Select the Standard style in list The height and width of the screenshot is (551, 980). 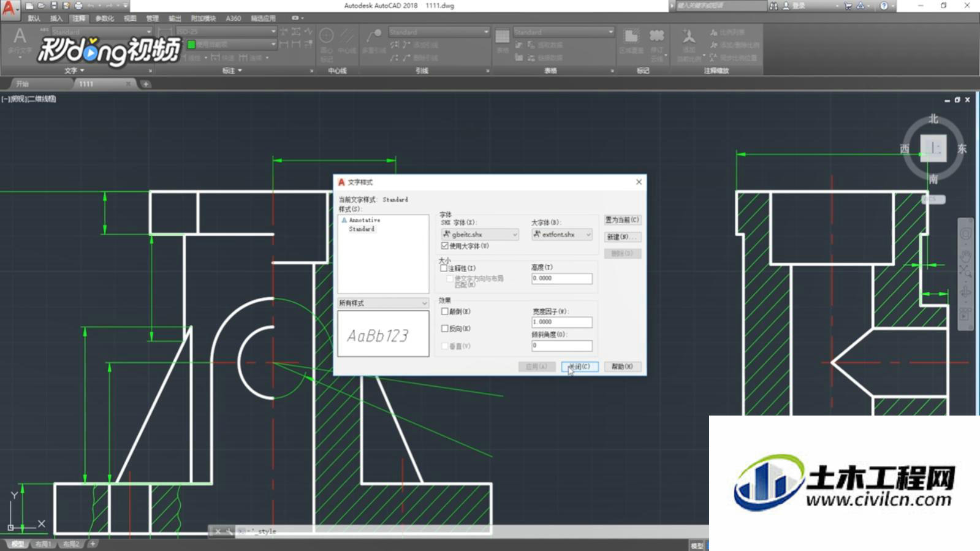(362, 229)
